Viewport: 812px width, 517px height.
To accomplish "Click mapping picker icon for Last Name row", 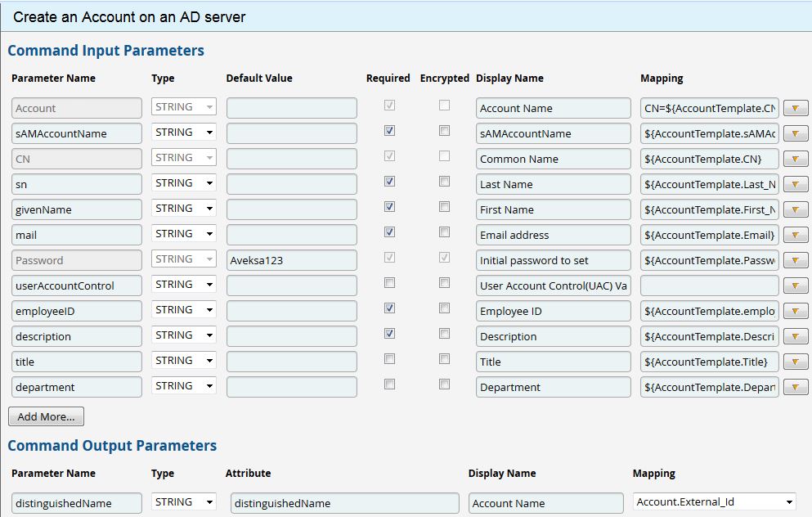I will point(795,185).
